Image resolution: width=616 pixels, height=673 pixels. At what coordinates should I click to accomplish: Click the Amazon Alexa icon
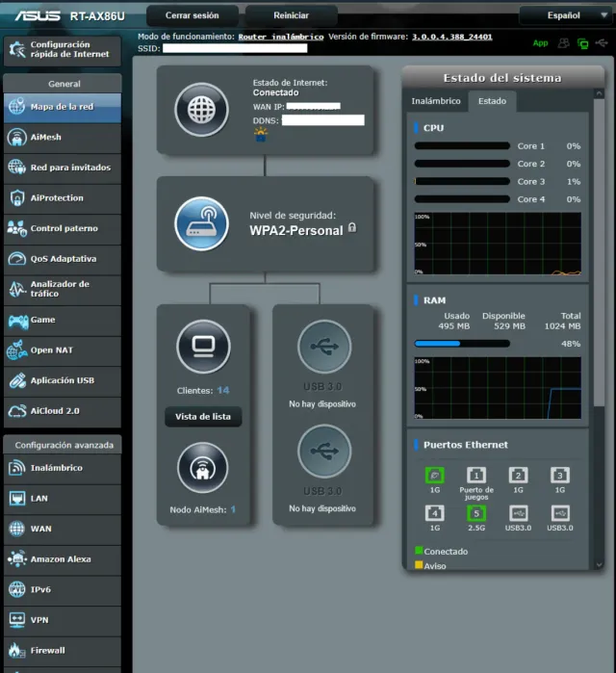[17, 558]
